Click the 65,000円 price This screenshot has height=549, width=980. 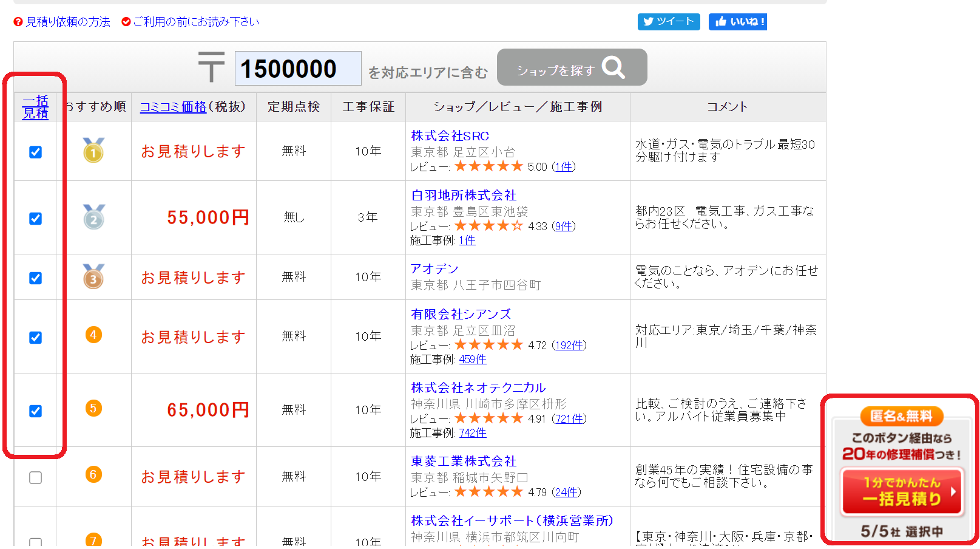click(x=208, y=410)
